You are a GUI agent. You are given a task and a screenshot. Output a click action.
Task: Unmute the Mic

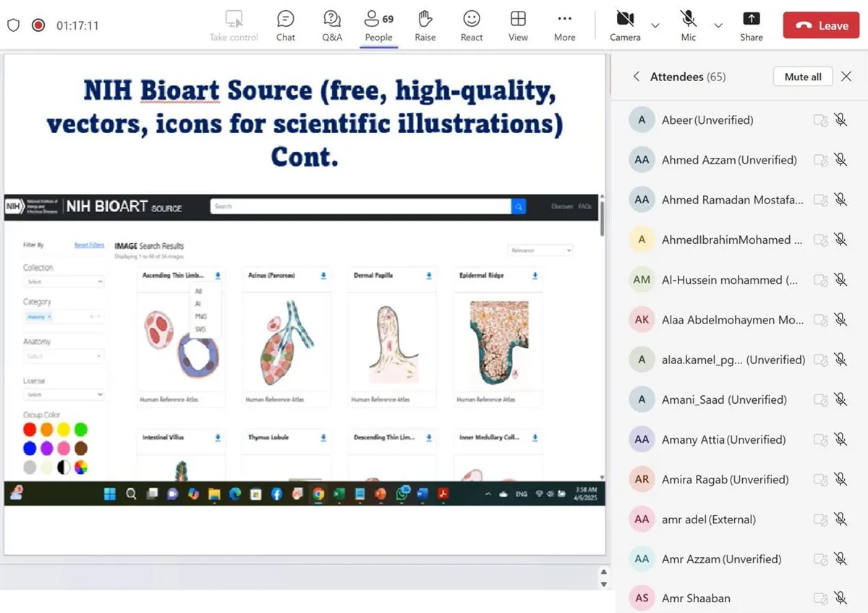(x=688, y=25)
